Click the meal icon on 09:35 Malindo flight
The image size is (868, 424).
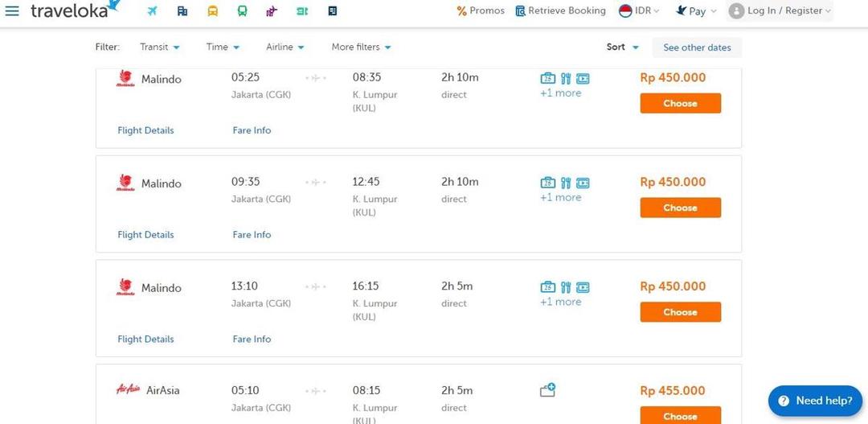click(x=565, y=183)
